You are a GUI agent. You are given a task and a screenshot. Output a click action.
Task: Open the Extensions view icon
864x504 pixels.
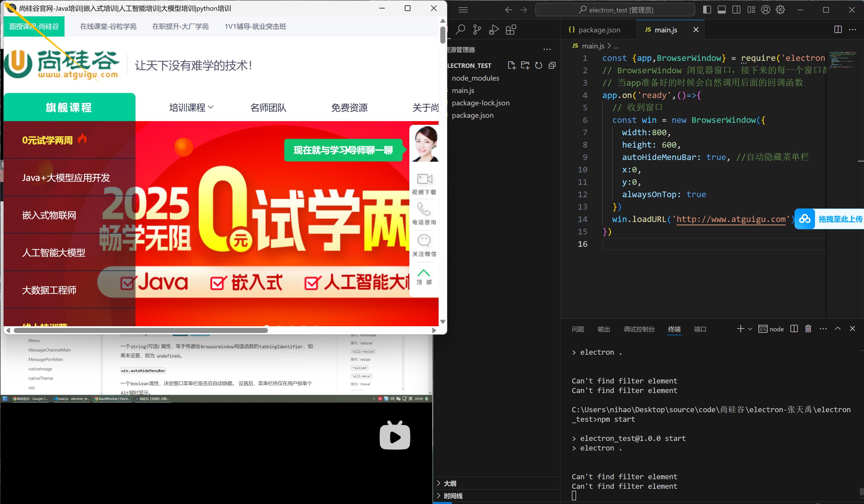pyautogui.click(x=510, y=30)
